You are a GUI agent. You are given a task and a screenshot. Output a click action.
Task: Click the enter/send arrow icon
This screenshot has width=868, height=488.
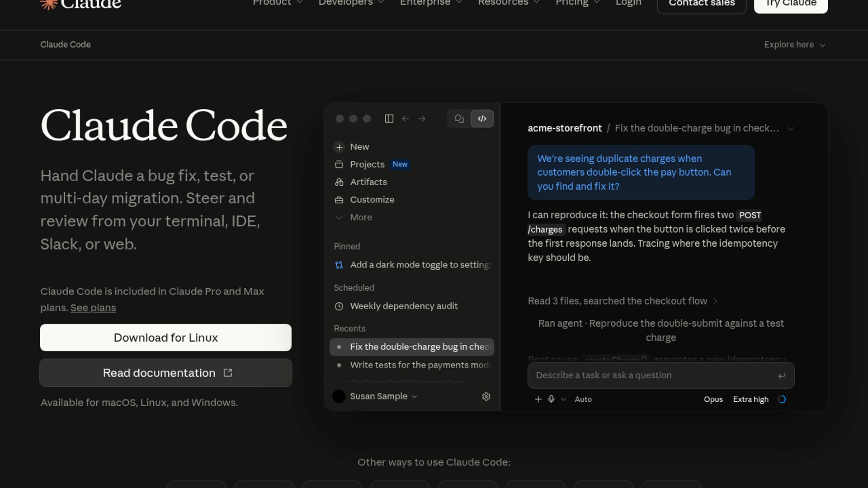point(782,375)
